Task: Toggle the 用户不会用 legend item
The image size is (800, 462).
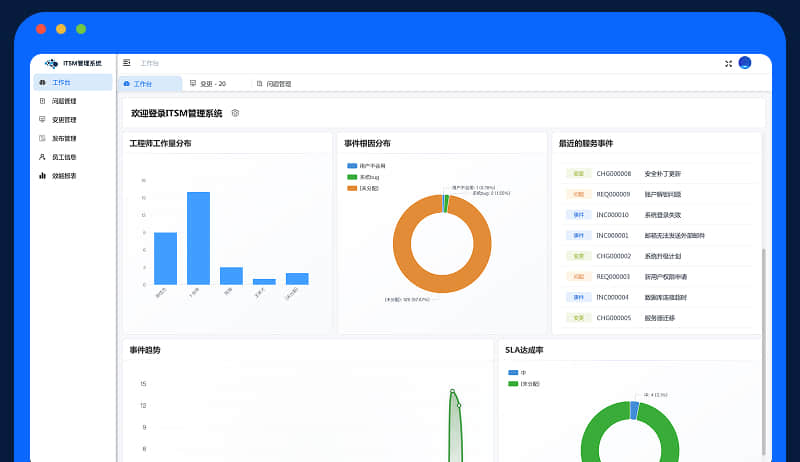Action: [x=365, y=165]
